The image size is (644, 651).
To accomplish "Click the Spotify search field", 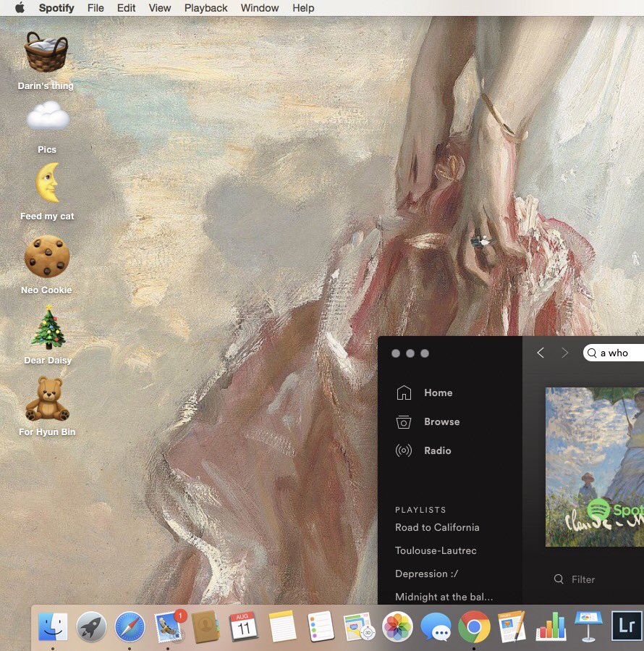I will (614, 353).
